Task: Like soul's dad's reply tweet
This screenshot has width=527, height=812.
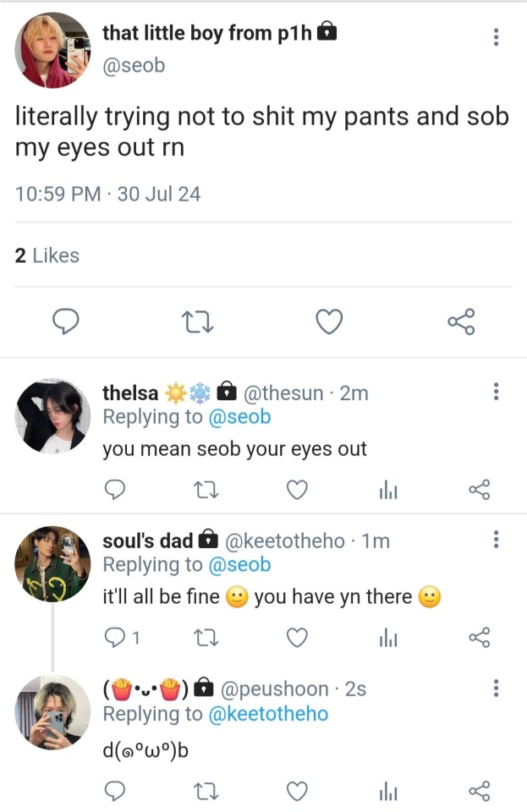Action: 296,638
